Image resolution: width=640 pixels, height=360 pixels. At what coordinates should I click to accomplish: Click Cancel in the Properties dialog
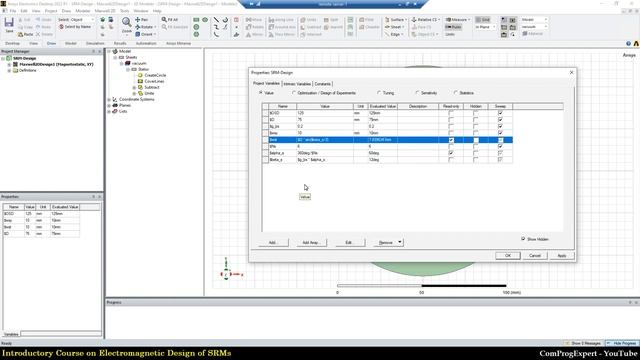535,256
